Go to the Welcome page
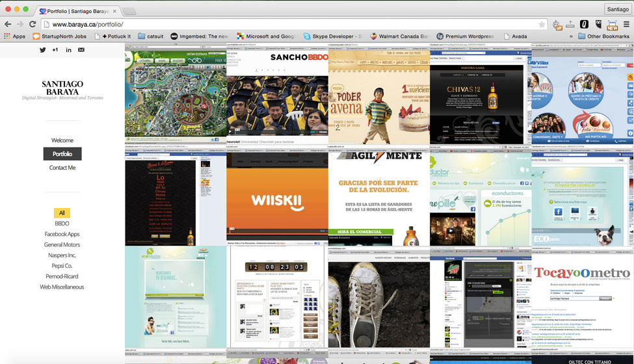 click(x=62, y=140)
